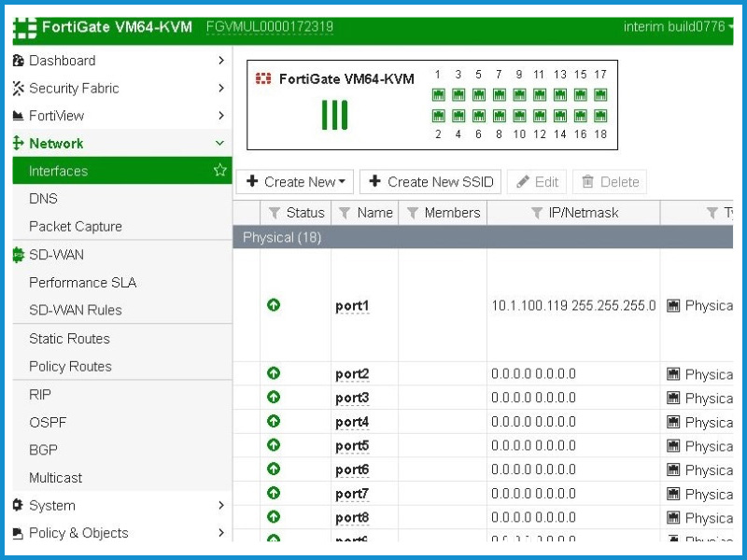Click the Physical type icon for port1
Screen dimensions: 747x560
[673, 305]
